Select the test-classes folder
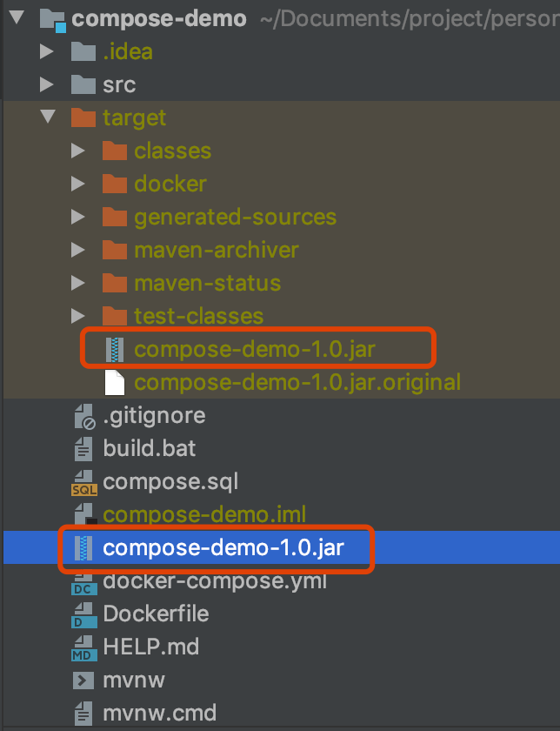The width and height of the screenshot is (560, 731). tap(199, 316)
